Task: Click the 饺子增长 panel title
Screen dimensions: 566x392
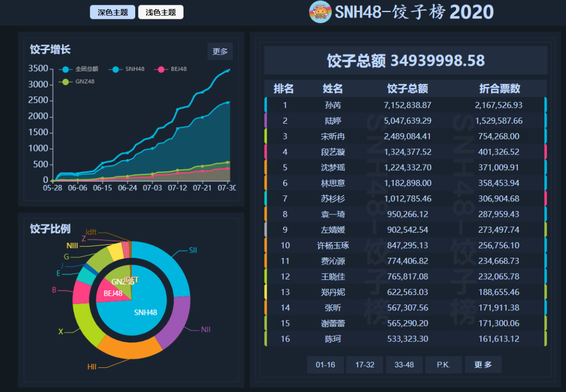Action: [50, 49]
